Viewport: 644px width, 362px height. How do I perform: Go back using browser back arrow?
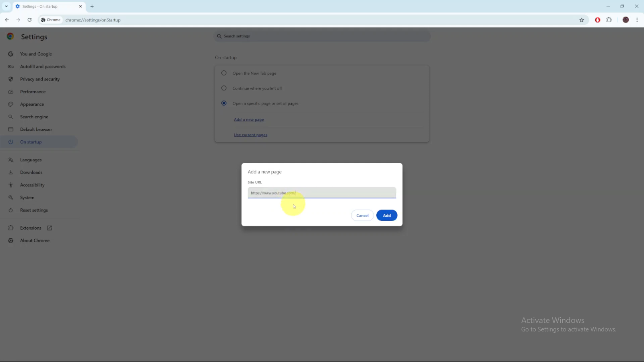pos(7,20)
